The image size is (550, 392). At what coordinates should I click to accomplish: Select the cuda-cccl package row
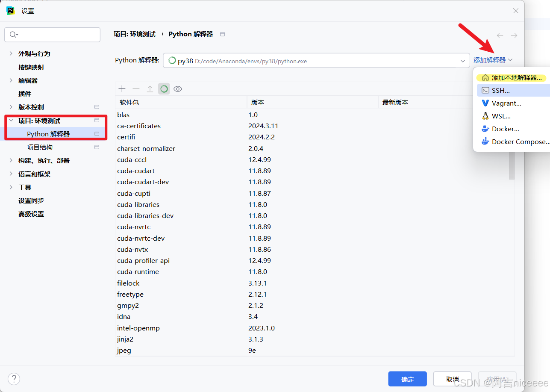coord(312,159)
